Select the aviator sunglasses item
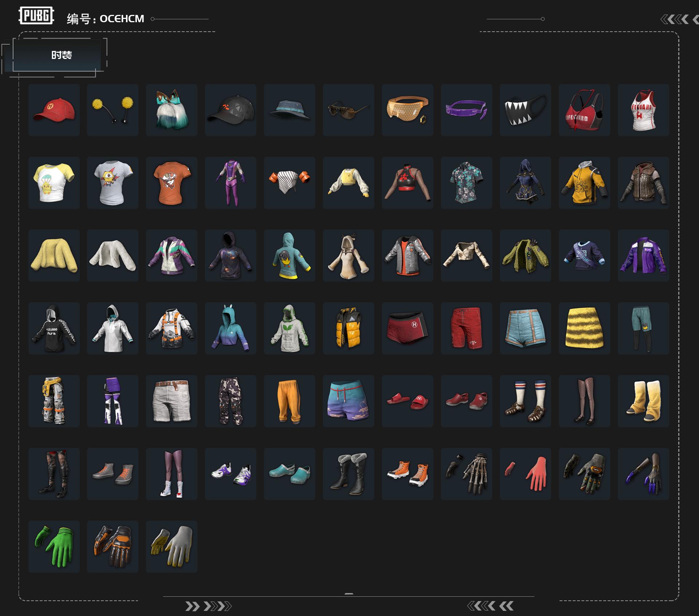The height and width of the screenshot is (616, 699). point(348,110)
